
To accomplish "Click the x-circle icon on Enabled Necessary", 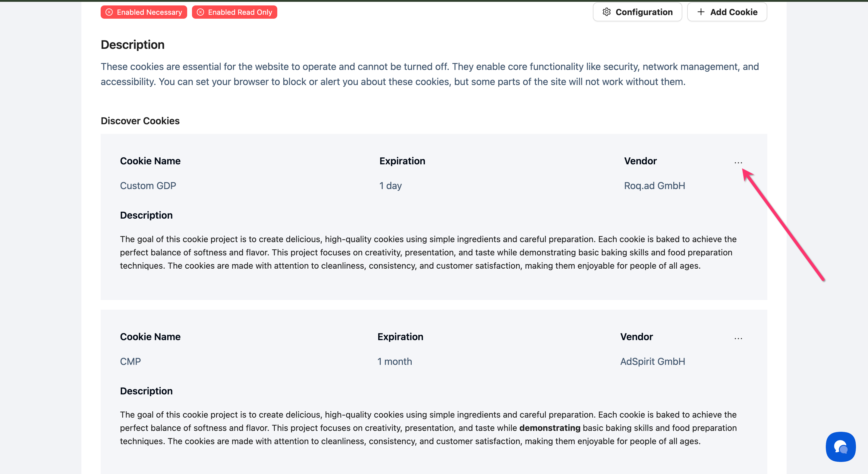I will tap(109, 12).
